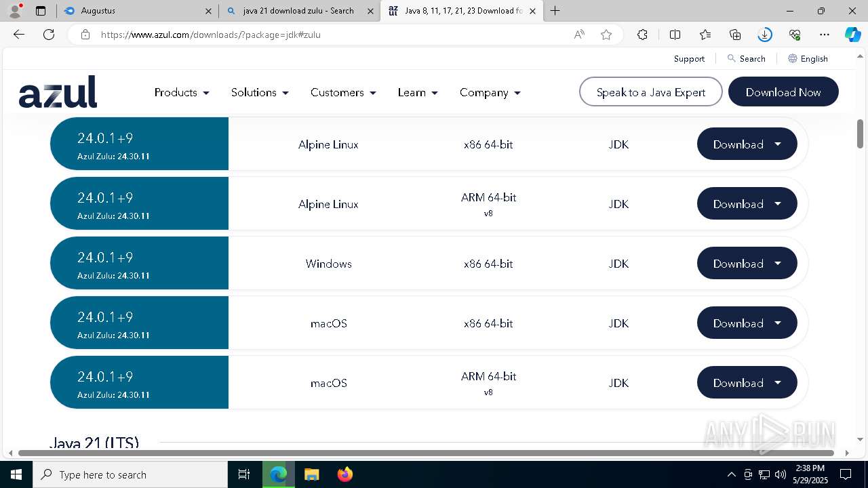Open notification center icon
This screenshot has width=868, height=488.
(846, 474)
